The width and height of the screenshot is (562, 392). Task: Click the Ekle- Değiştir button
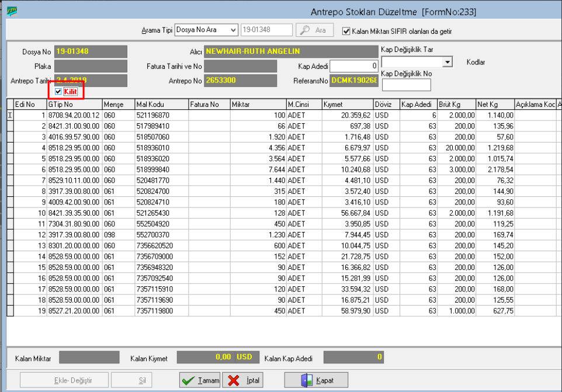point(64,380)
